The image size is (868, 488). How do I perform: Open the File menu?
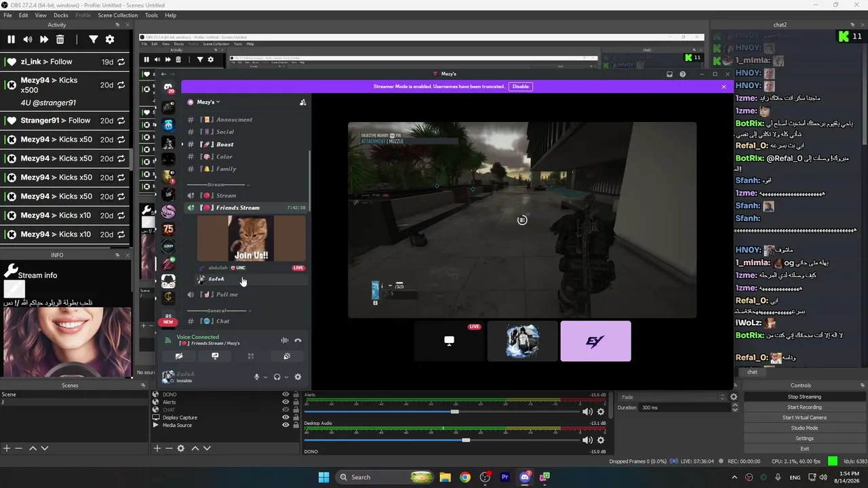coord(7,15)
